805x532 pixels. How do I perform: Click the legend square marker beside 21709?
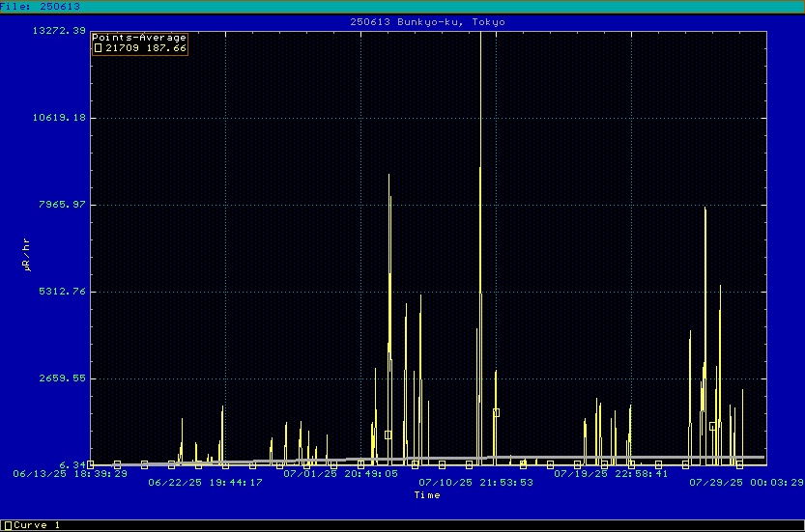point(98,47)
